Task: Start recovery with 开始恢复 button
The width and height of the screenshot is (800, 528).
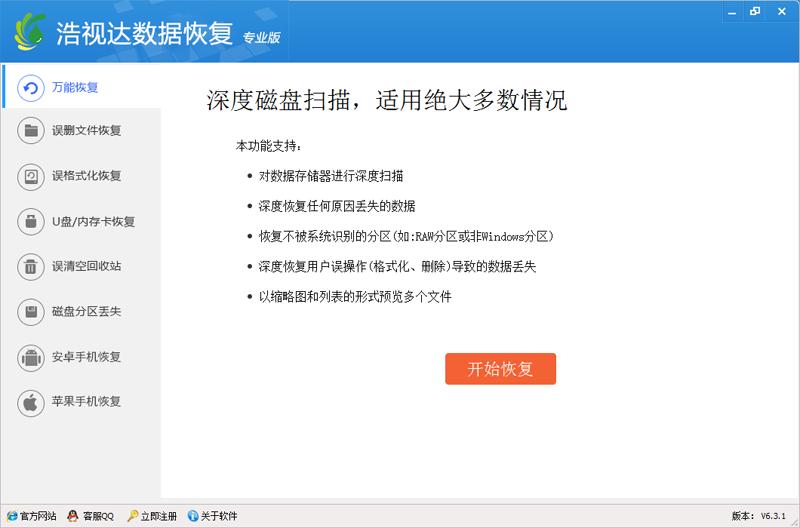Action: click(x=501, y=369)
